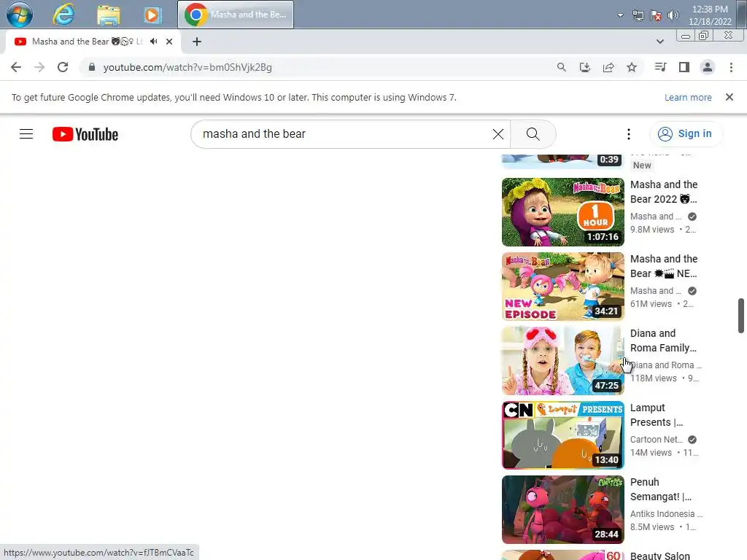
Task: Dismiss the Chrome update notification bar
Action: [729, 97]
